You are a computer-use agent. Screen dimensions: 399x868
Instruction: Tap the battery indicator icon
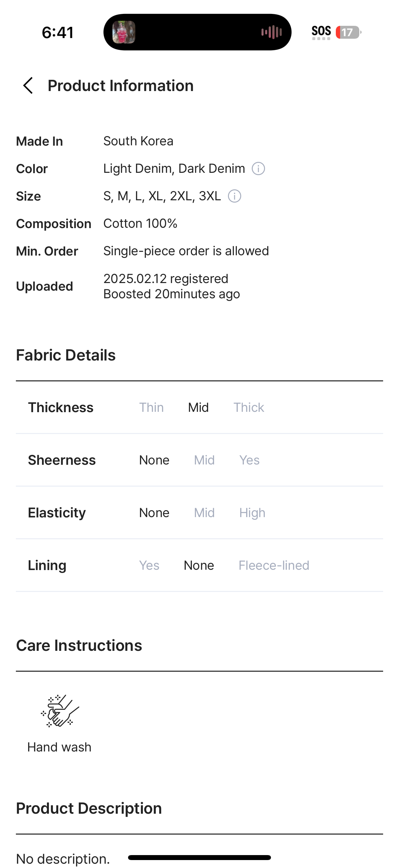pos(348,32)
